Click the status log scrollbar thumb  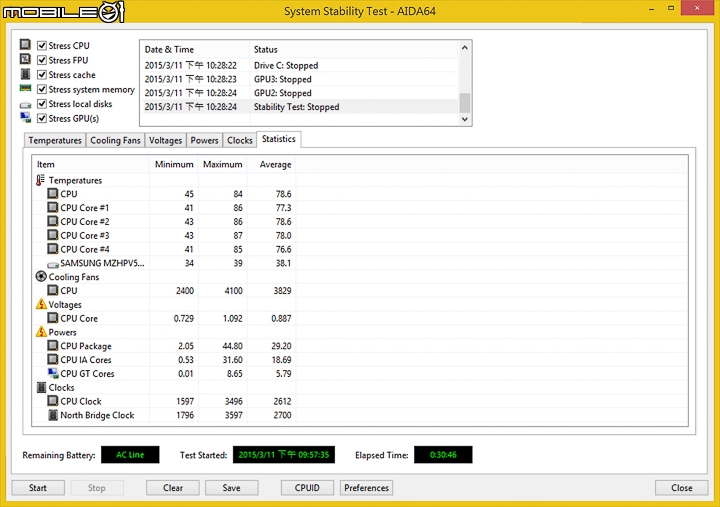click(x=465, y=103)
